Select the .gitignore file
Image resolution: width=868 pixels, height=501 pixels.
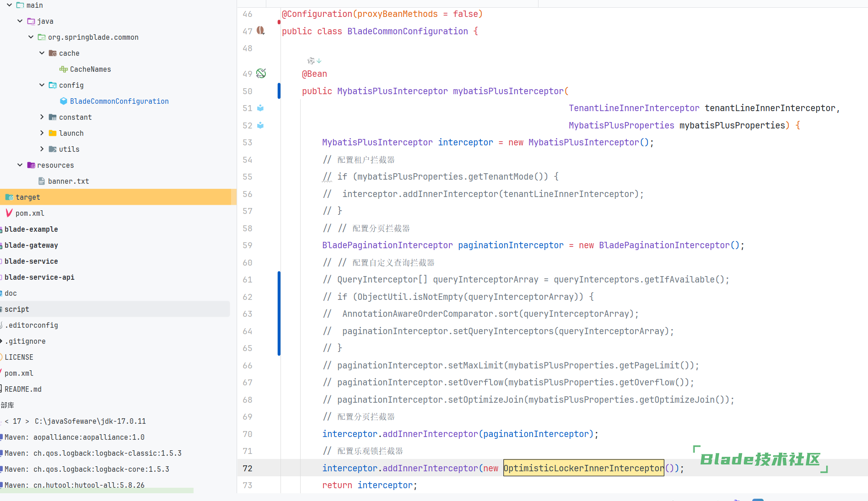pos(25,341)
